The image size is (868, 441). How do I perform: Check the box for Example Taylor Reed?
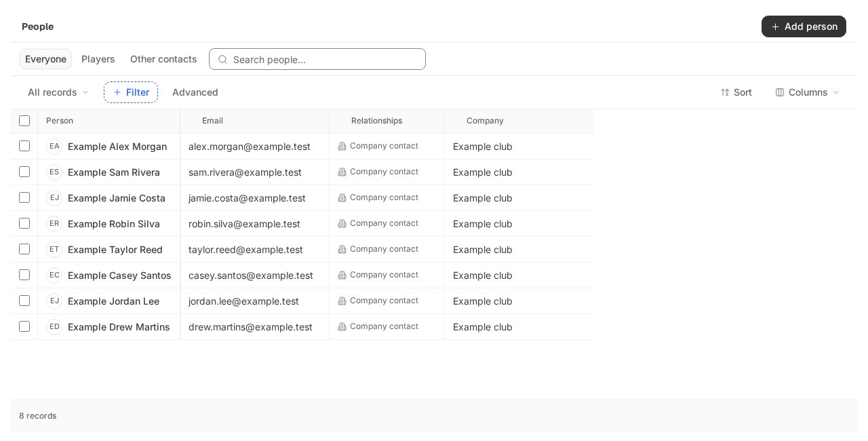tap(24, 249)
